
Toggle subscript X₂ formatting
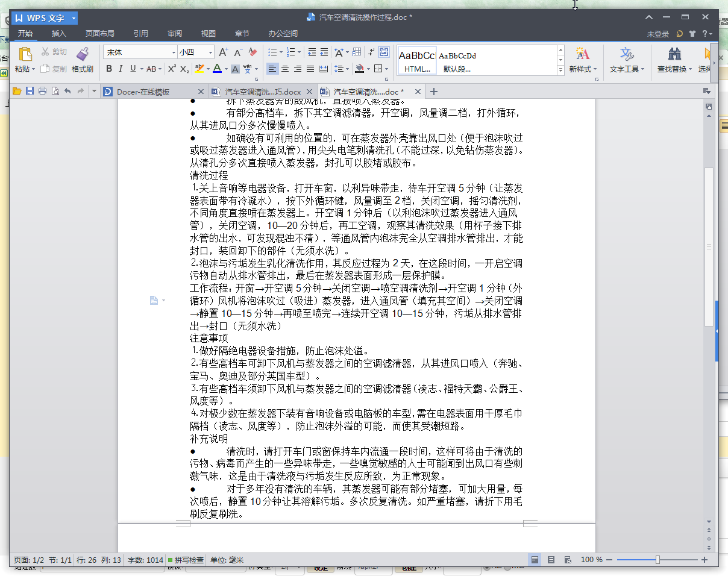tap(185, 69)
